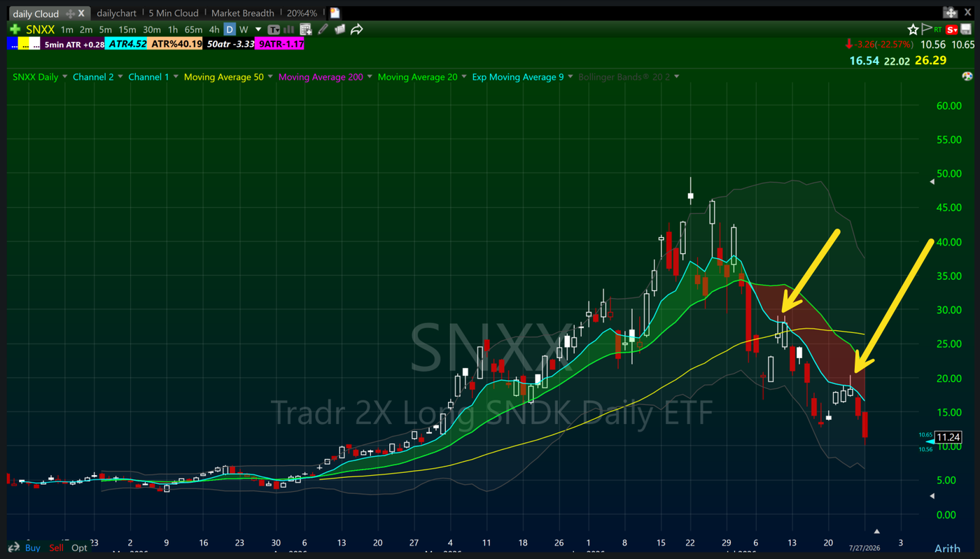980x559 pixels.
Task: Click the move cross icon on daily Cloud tab
Action: click(x=70, y=13)
